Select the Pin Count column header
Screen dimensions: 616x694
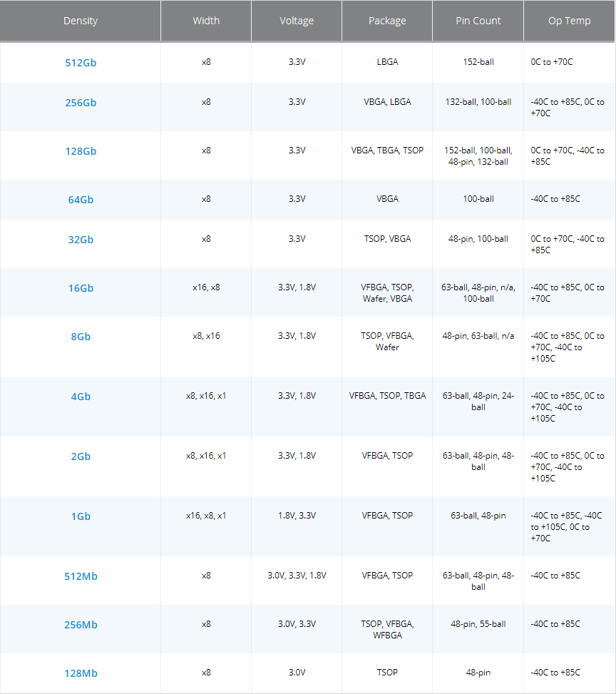(478, 21)
